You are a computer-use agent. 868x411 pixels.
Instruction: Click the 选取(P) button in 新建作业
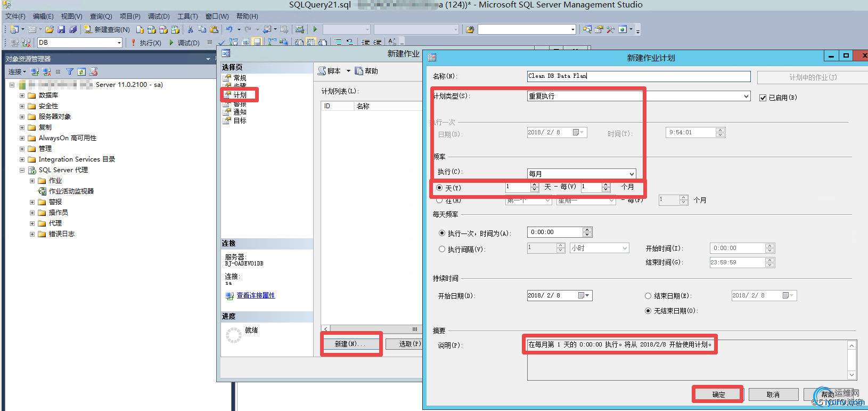point(405,344)
